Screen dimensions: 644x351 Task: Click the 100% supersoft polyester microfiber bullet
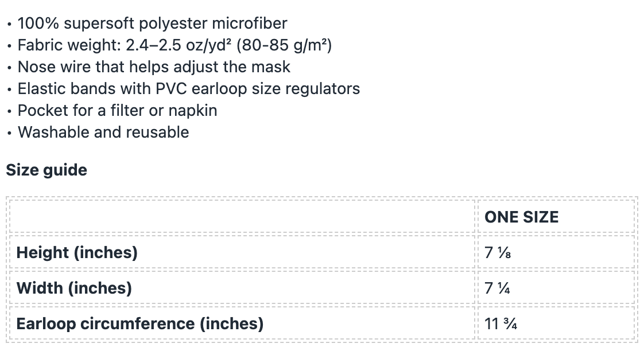click(x=152, y=24)
